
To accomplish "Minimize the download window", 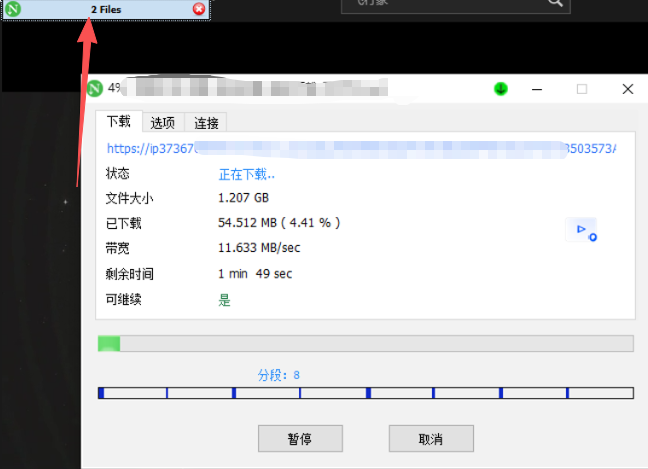I will coord(537,89).
